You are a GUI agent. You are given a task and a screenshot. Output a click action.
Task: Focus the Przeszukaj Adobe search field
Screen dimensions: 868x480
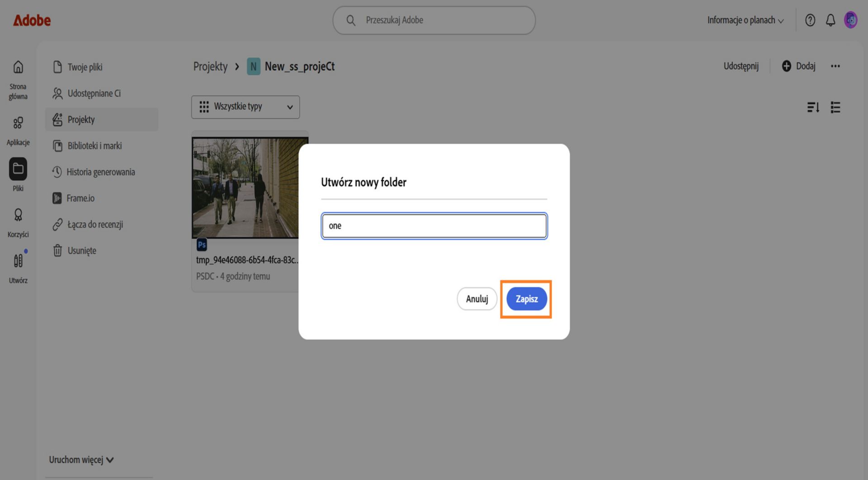(434, 20)
